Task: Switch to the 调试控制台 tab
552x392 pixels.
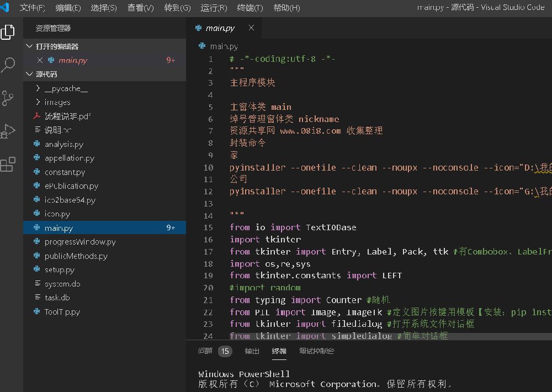Action: tap(316, 351)
